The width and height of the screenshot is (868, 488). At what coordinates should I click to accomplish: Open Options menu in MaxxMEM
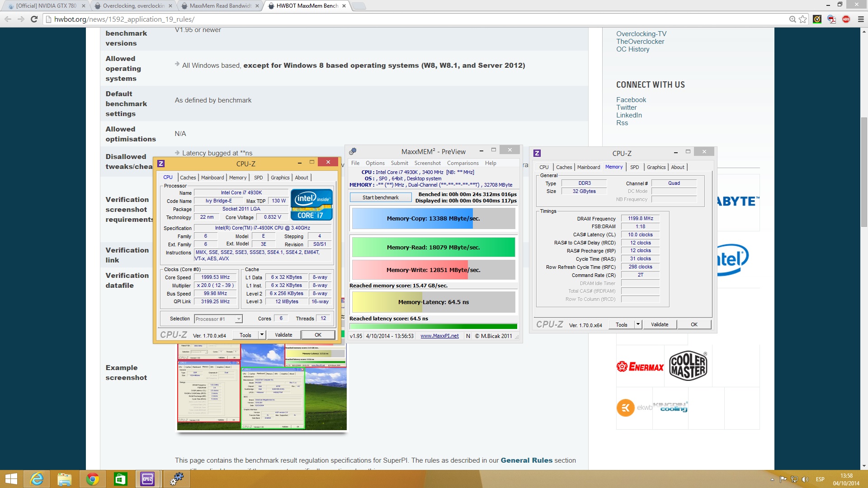tap(375, 163)
